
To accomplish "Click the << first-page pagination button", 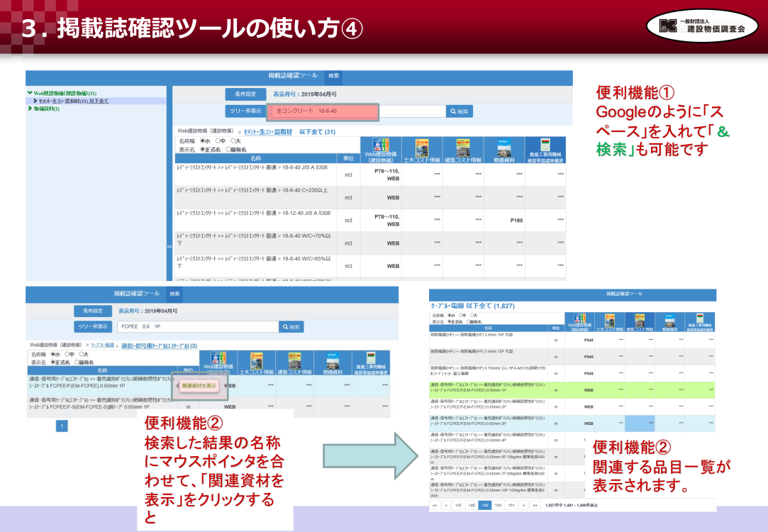I will (x=435, y=505).
